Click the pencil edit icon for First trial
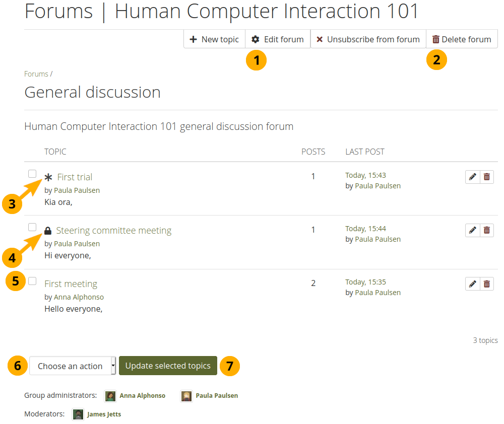504x424 pixels. coord(472,177)
